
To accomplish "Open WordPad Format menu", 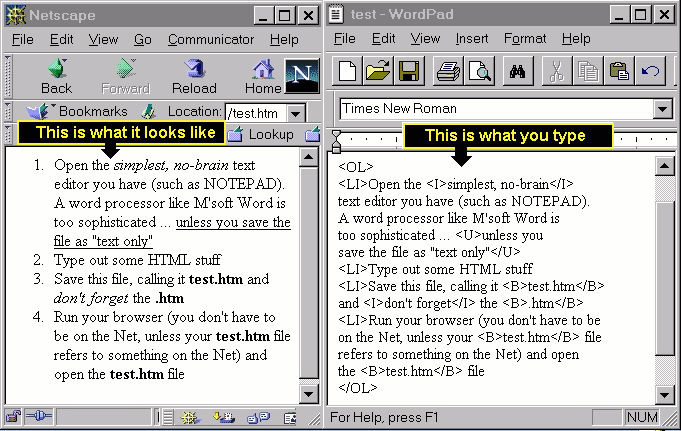I will tap(525, 39).
